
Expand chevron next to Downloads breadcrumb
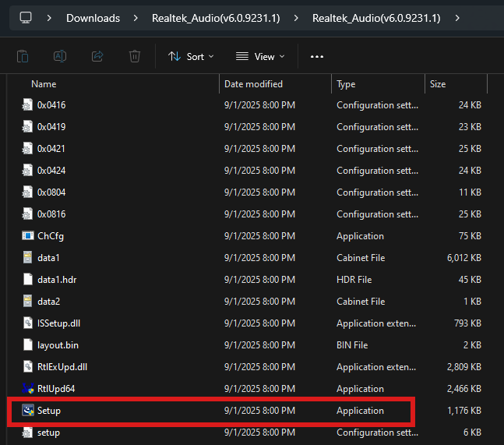tap(136, 18)
